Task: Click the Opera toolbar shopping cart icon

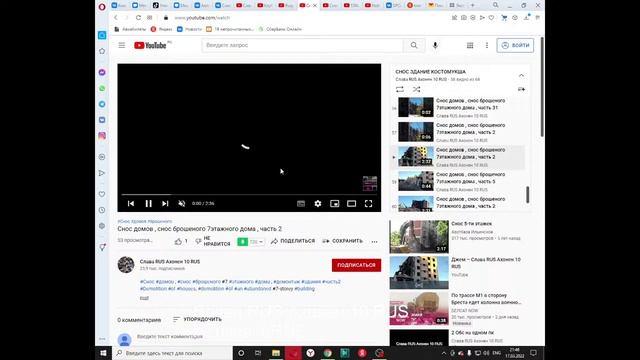Action: [x=504, y=18]
